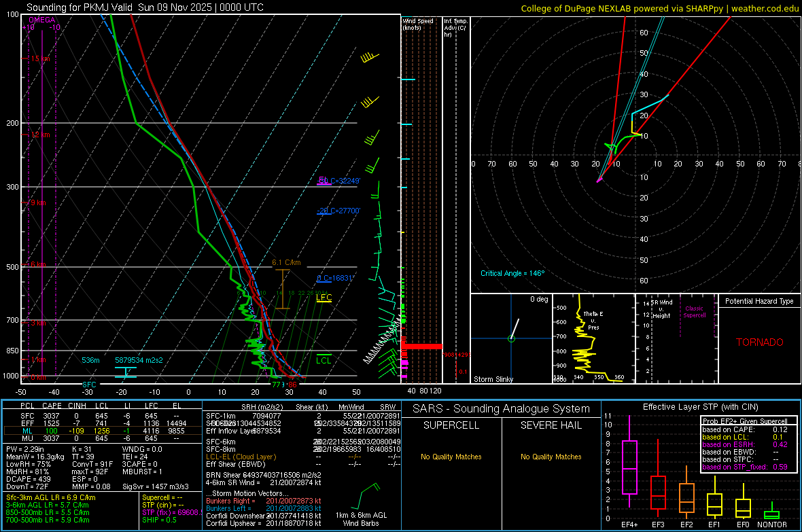Click the green LCL label on skew-T
This screenshot has width=802, height=532.
point(324,360)
